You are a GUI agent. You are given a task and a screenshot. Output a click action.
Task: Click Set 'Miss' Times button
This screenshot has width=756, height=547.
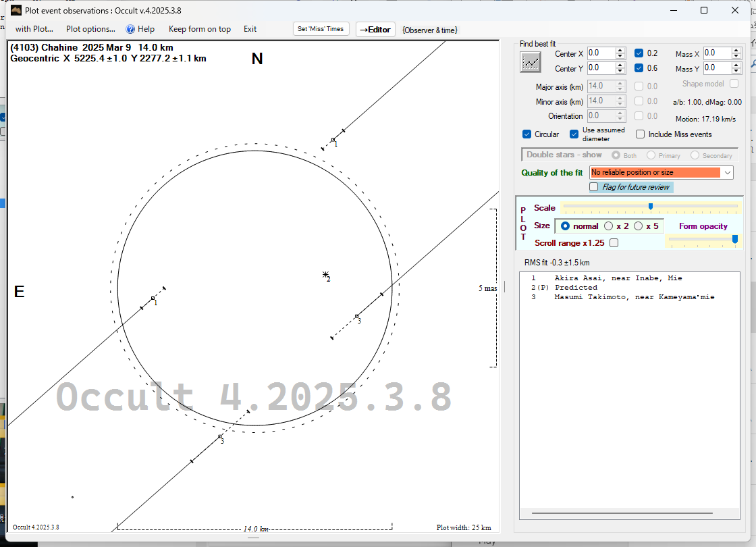coord(321,29)
